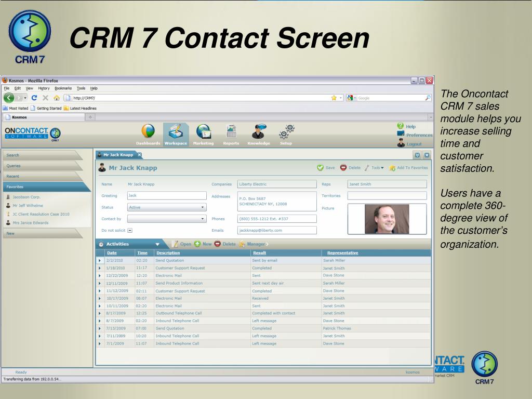Open the History menu

pos(44,88)
